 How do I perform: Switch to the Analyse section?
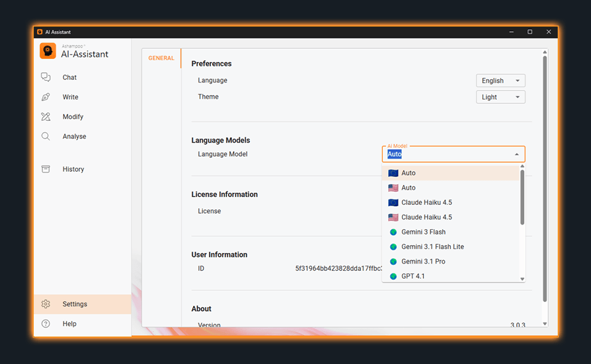(83, 136)
